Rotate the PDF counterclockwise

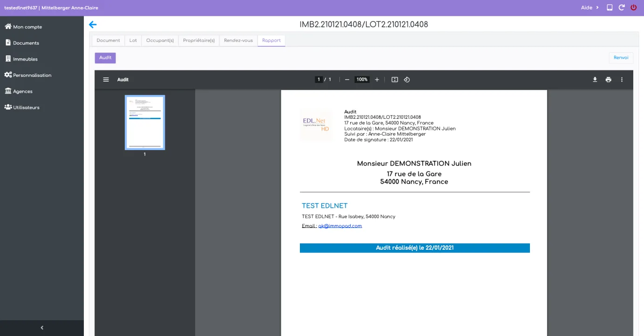(407, 80)
